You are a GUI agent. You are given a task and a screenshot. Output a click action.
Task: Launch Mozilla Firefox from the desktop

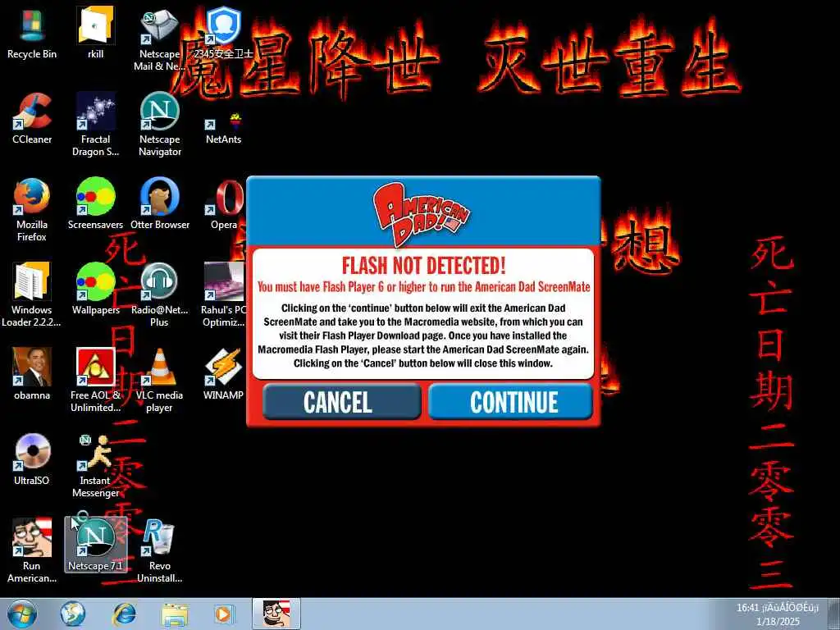click(x=32, y=210)
